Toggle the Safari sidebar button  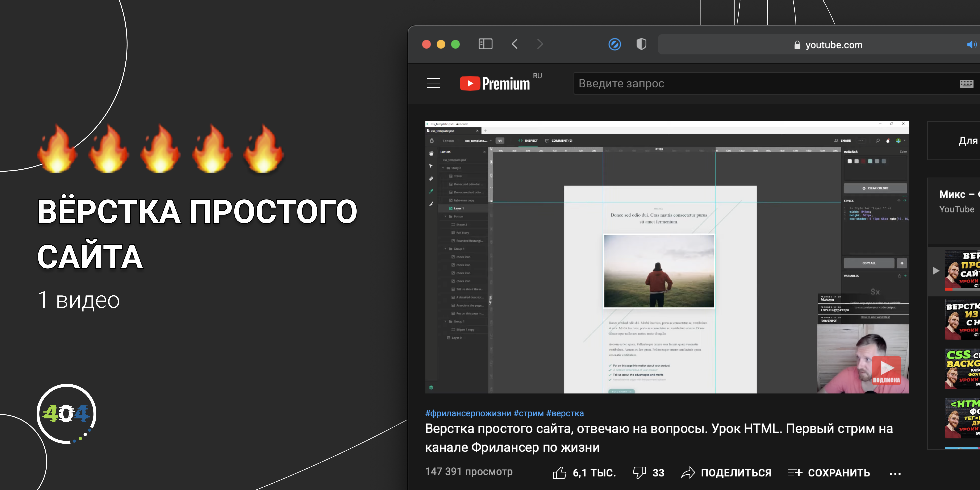coord(485,44)
